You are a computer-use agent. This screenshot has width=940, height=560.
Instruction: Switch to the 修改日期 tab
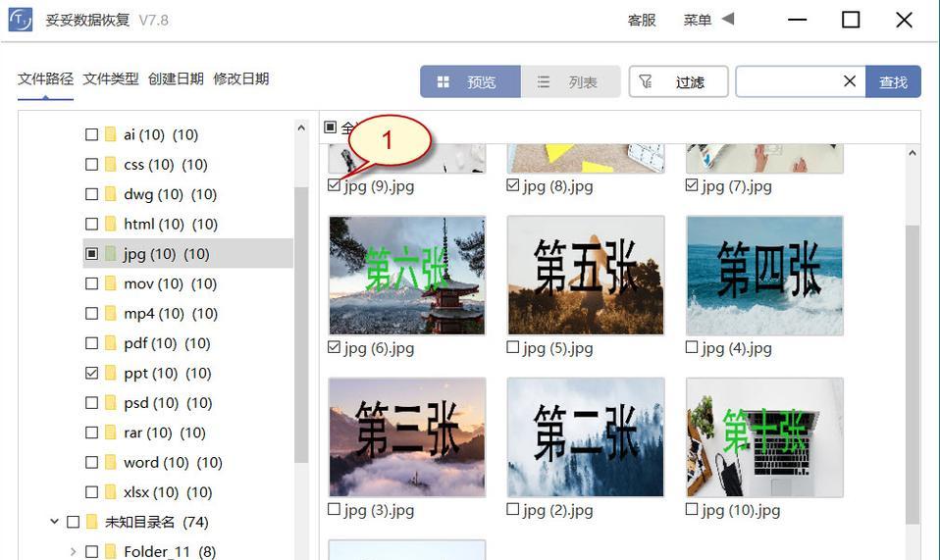point(241,78)
